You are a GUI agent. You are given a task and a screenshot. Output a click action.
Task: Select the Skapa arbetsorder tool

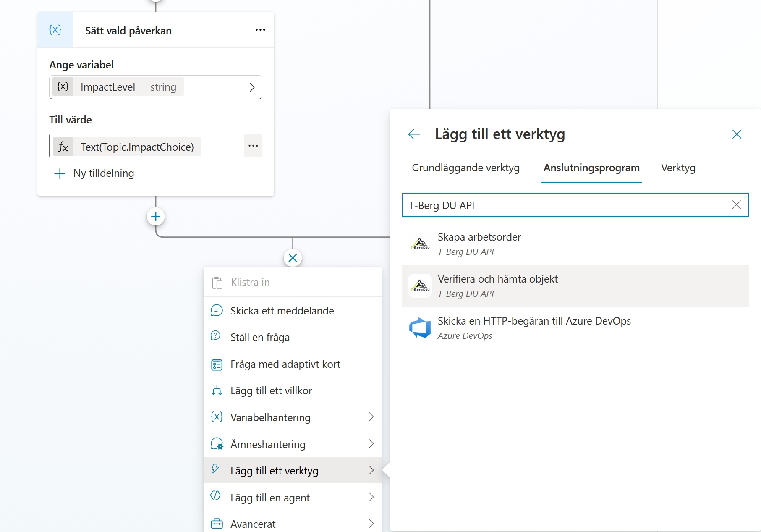[575, 244]
